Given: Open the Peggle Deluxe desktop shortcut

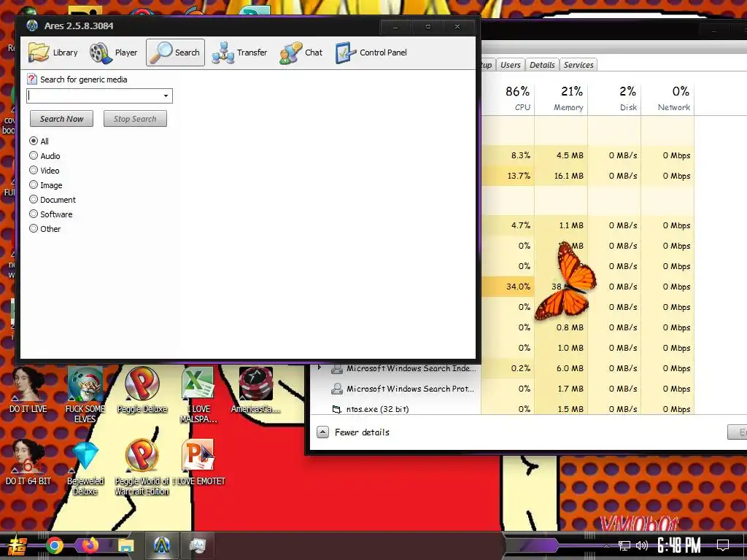Looking at the screenshot, I should 142,391.
